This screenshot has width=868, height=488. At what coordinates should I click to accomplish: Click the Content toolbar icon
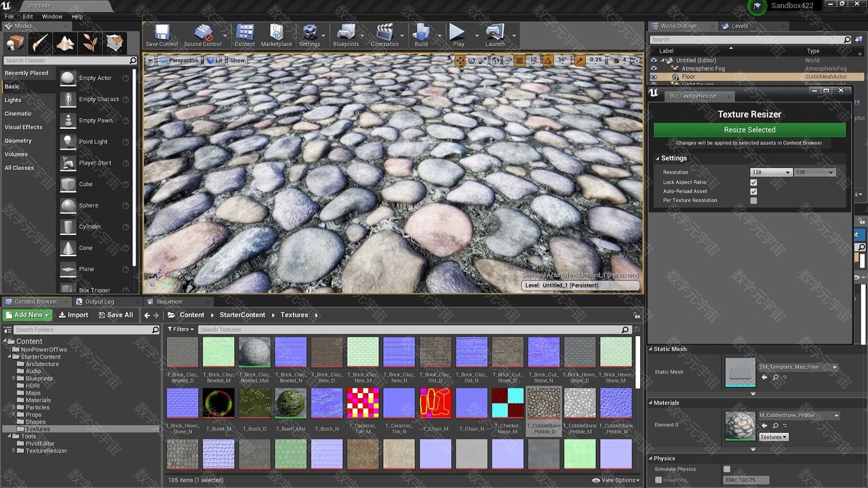[x=245, y=35]
